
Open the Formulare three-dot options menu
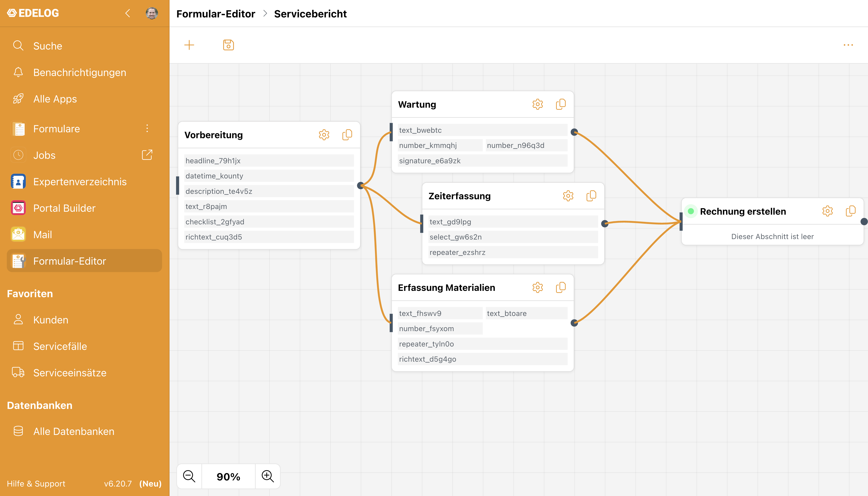(147, 128)
